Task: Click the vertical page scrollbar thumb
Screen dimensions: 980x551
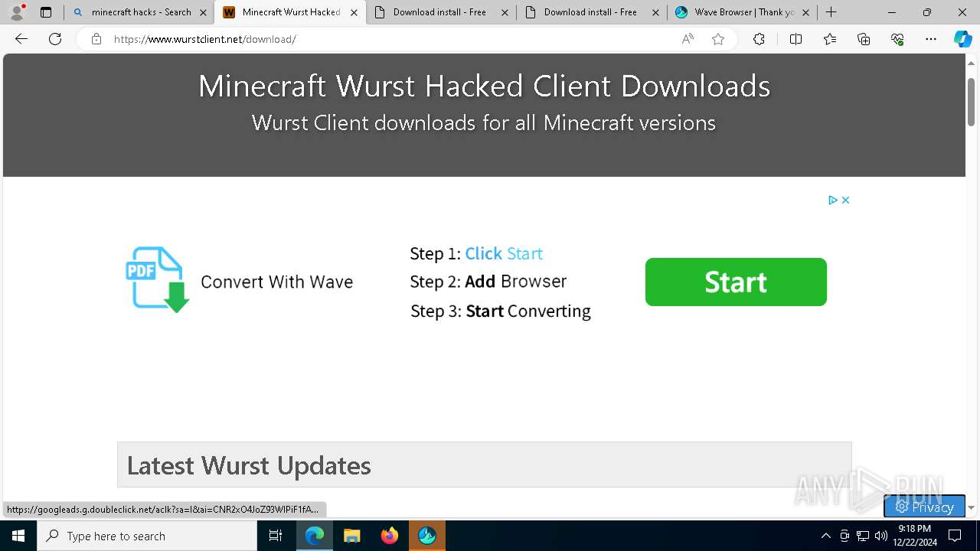Action: tap(971, 102)
